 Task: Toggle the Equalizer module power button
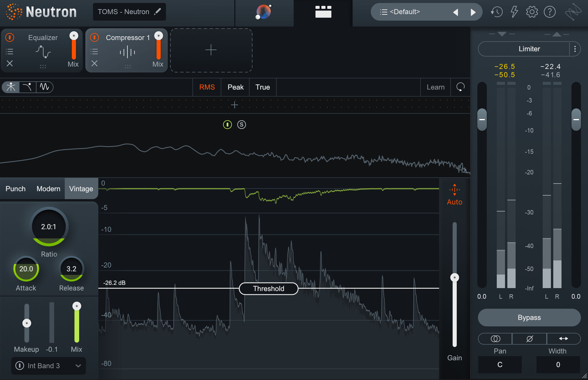coord(10,37)
